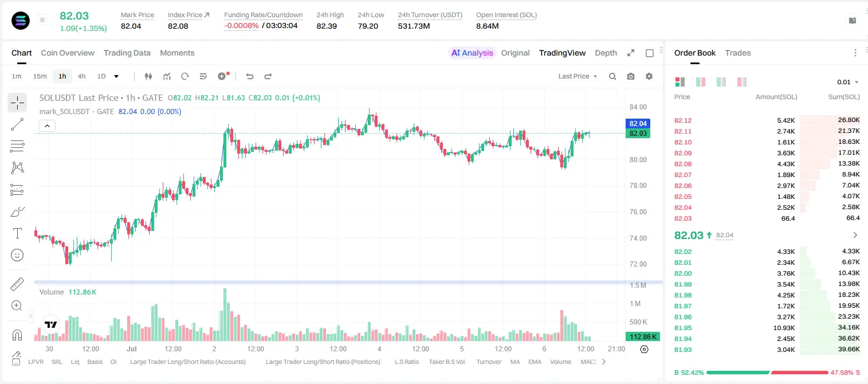Add SOL to favorites with the star

pyautogui.click(x=42, y=20)
